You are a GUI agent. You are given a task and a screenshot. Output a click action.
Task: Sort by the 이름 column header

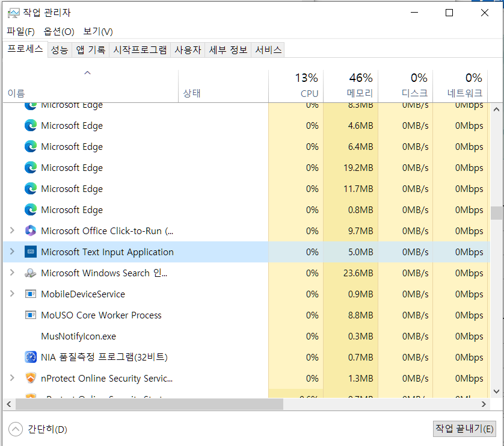tap(91, 86)
